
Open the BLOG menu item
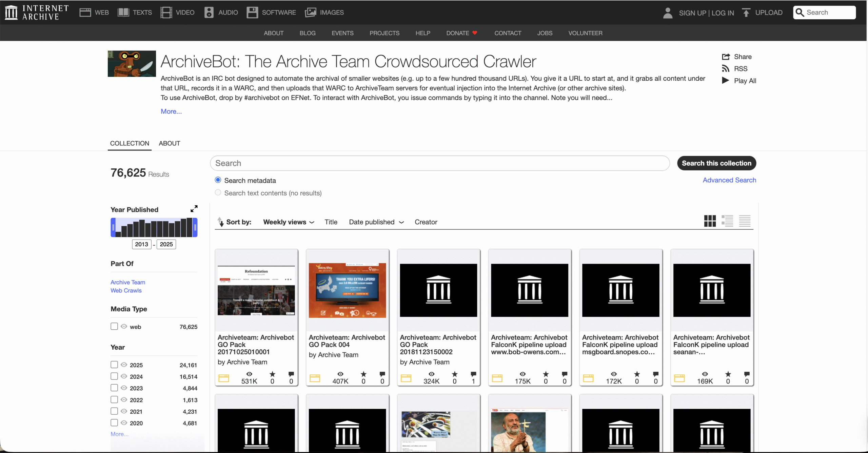point(308,33)
